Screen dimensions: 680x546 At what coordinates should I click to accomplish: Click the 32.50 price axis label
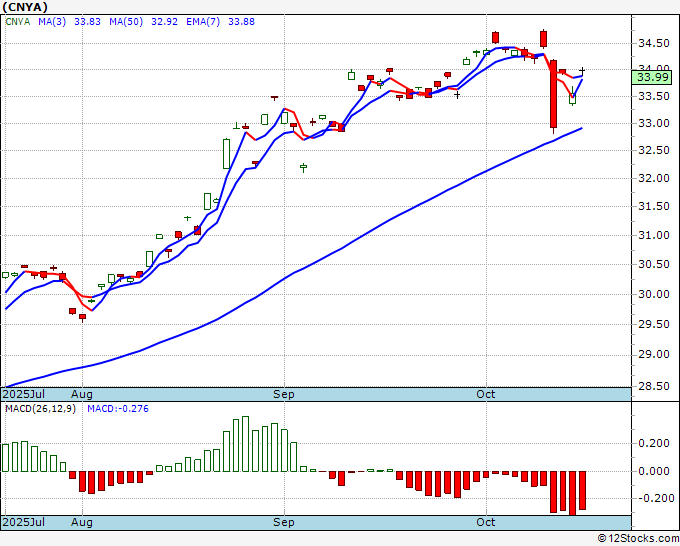[x=653, y=150]
